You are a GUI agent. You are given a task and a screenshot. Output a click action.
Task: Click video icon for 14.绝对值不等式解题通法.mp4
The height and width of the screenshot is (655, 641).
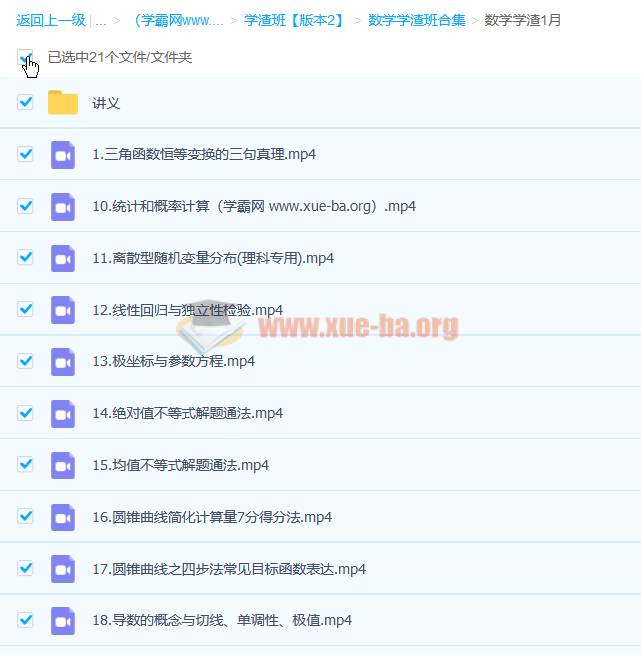point(63,414)
